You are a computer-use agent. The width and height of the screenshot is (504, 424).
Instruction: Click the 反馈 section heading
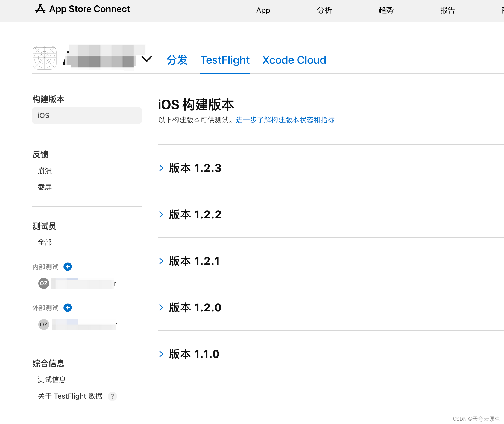pos(40,155)
